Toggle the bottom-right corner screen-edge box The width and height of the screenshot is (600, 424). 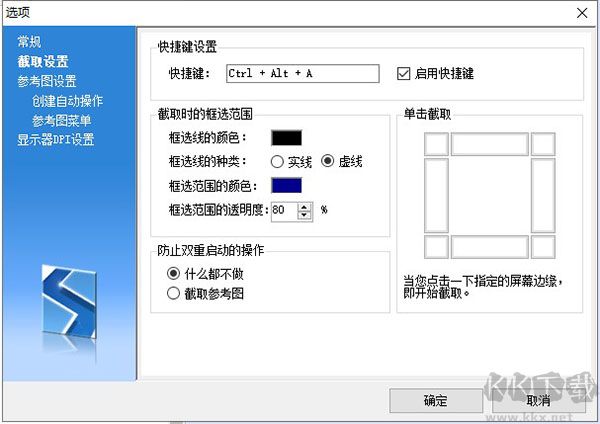tap(543, 247)
